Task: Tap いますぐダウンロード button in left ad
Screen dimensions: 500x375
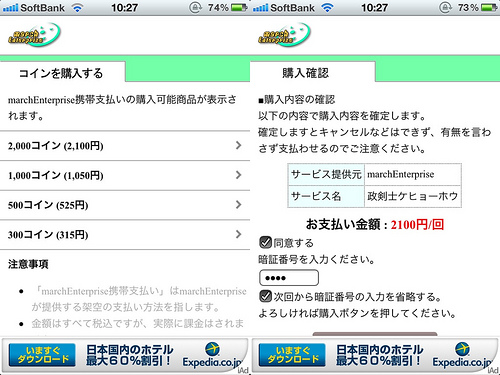Action: pos(42,355)
